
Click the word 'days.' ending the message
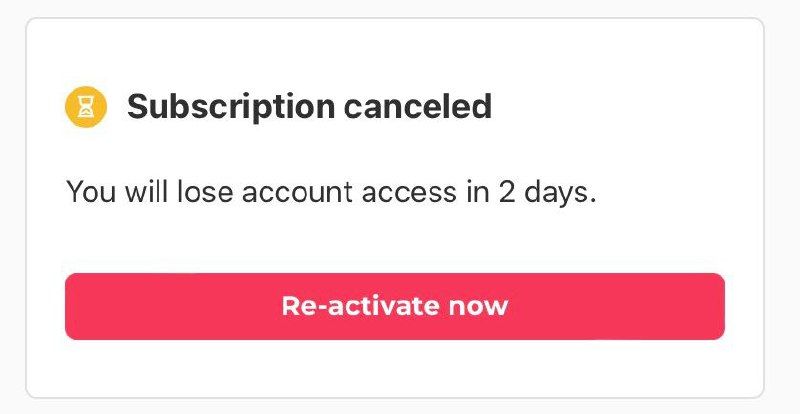(569, 191)
